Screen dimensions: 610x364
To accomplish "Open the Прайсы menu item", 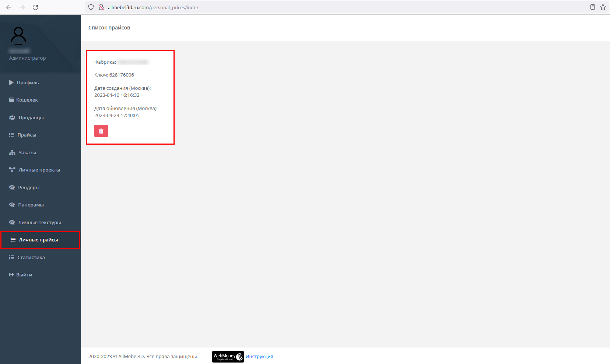I will point(41,135).
